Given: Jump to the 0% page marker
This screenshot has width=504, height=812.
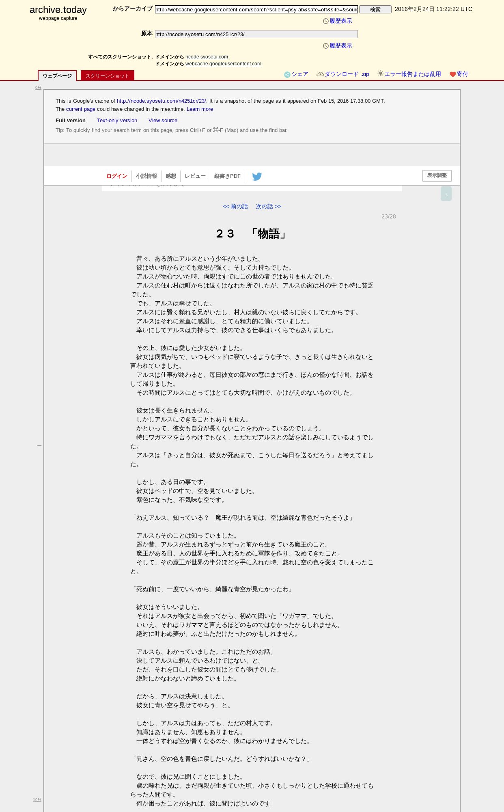Looking at the screenshot, I should pyautogui.click(x=38, y=88).
